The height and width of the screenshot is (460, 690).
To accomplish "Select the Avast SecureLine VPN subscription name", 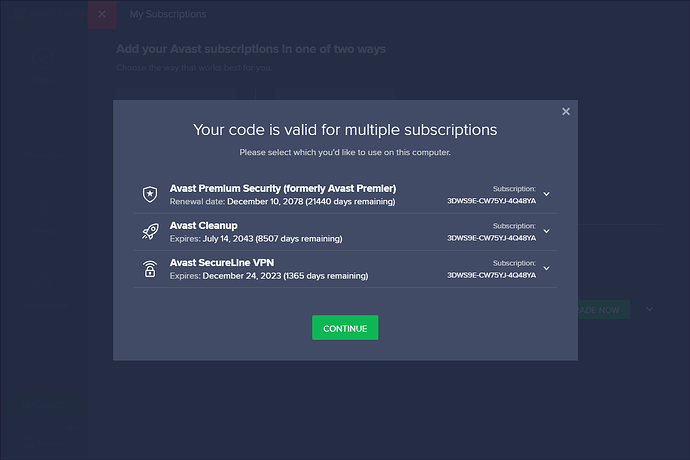I will pos(223,262).
